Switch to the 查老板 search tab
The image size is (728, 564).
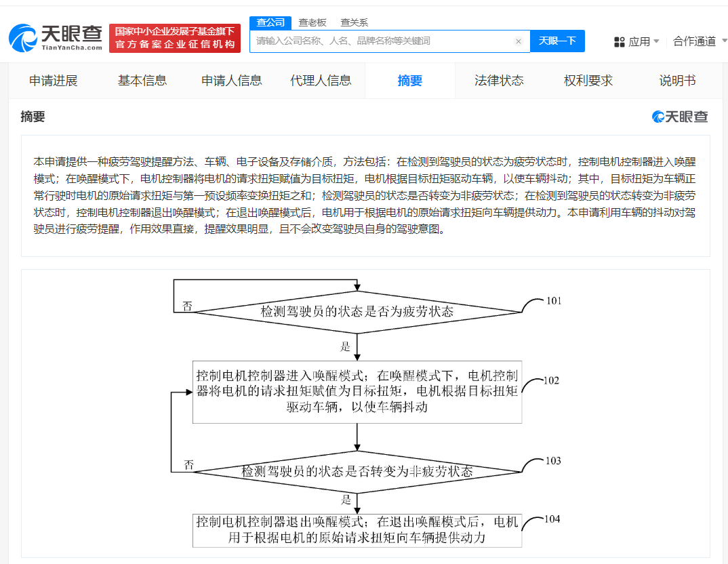(312, 22)
